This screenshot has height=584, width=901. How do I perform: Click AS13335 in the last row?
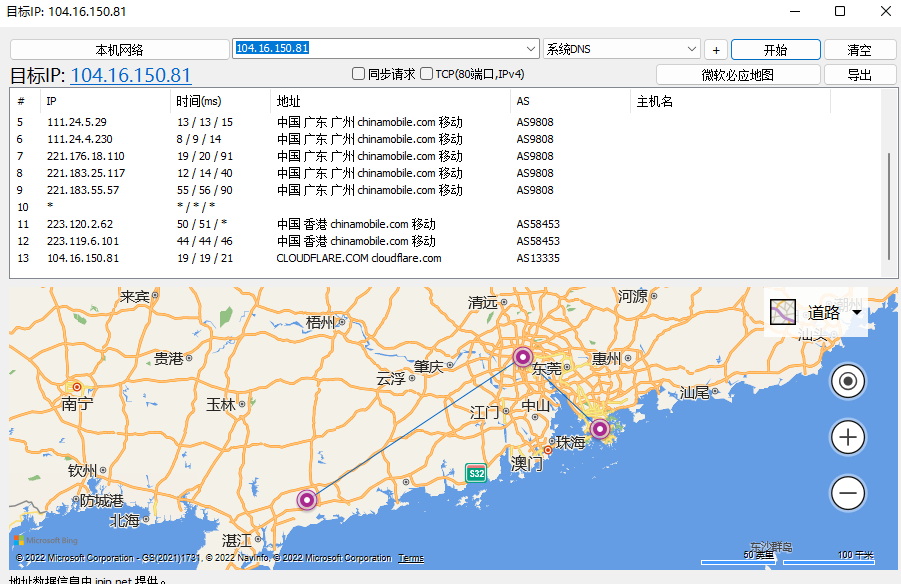pyautogui.click(x=538, y=258)
